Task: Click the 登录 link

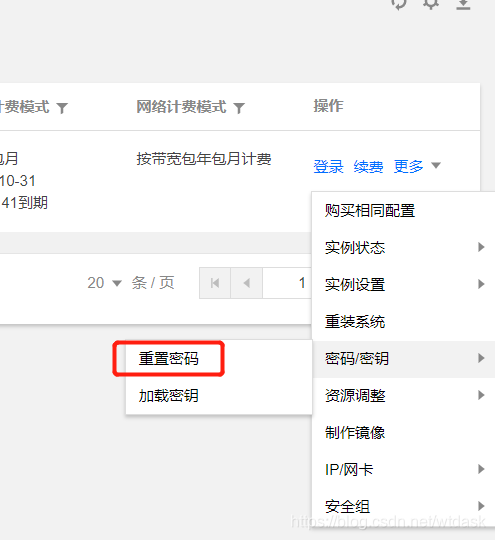Action: (328, 167)
